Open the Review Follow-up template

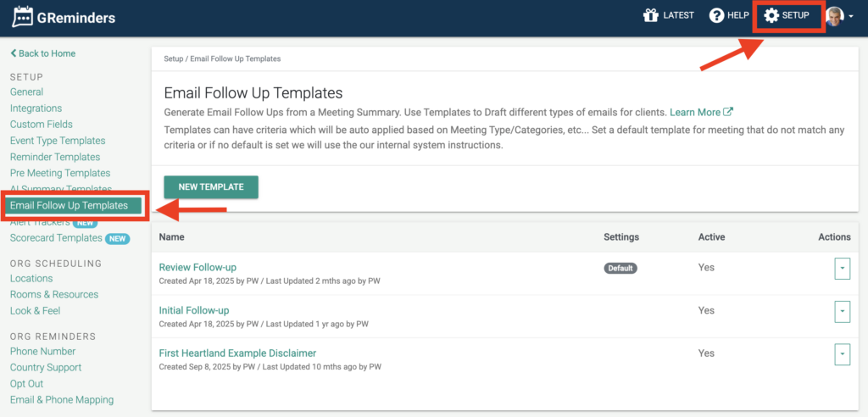tap(198, 268)
